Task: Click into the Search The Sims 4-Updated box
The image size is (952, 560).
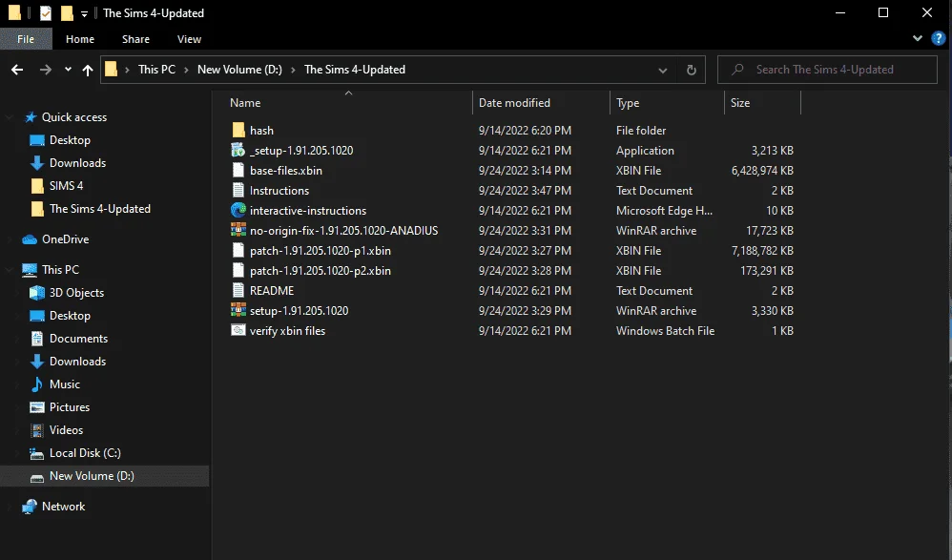Action: point(827,70)
